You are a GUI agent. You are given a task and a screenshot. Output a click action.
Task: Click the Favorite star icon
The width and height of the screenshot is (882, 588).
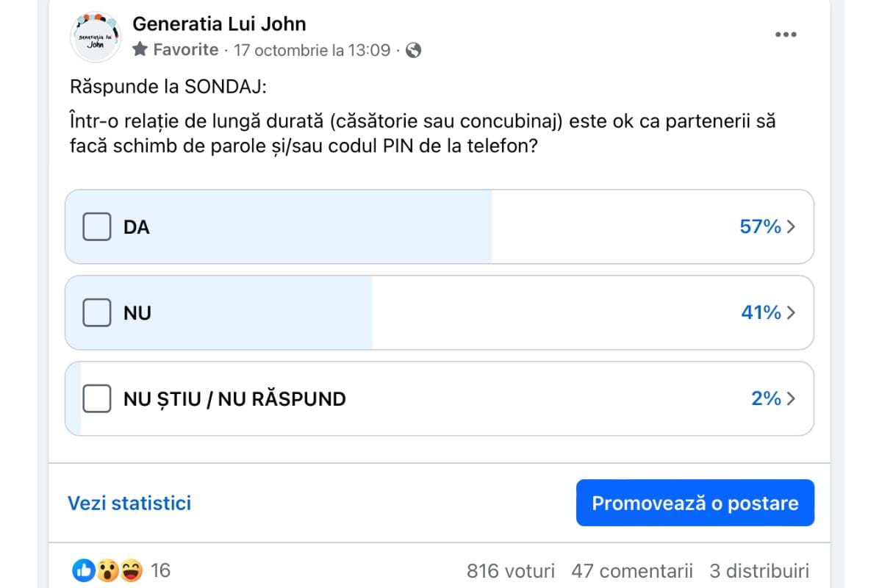coord(140,50)
